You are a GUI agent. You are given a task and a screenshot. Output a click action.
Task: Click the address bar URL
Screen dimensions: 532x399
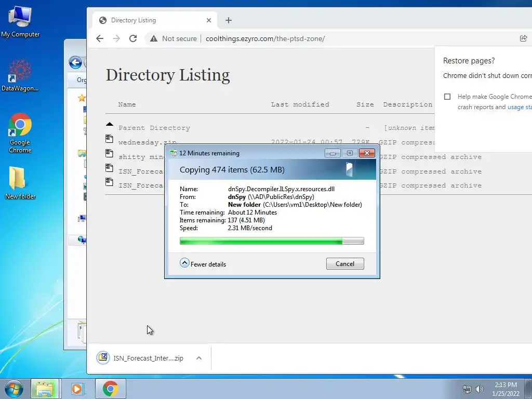click(x=265, y=38)
